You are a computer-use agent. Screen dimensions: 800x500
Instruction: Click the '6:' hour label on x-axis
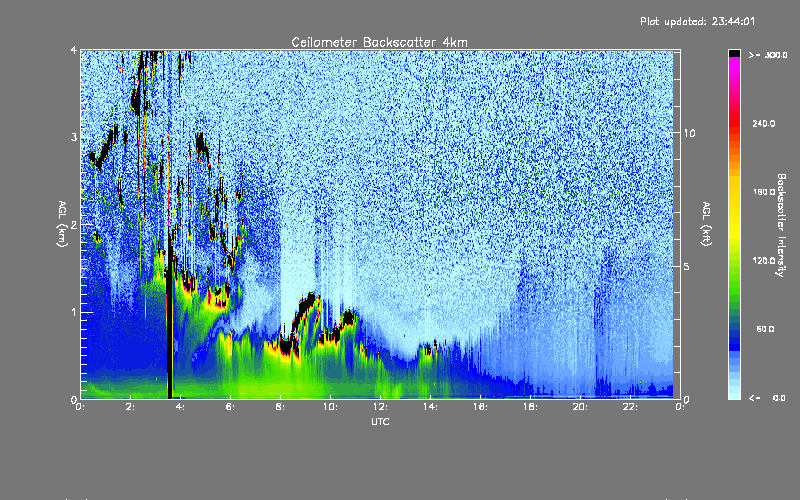tap(230, 407)
